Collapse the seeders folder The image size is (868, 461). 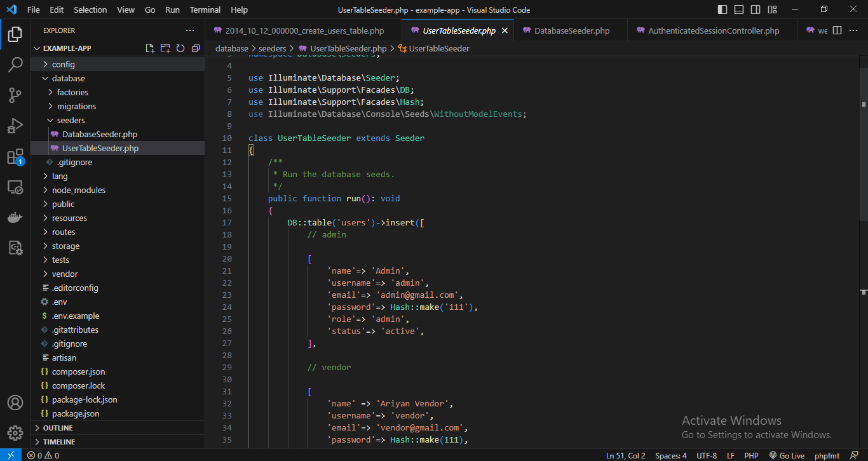point(71,120)
